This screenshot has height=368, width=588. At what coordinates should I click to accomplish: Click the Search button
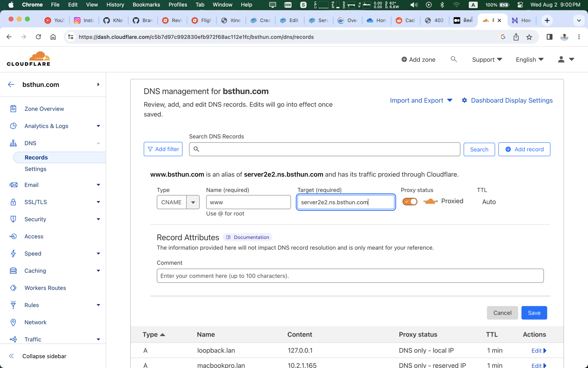click(x=479, y=149)
